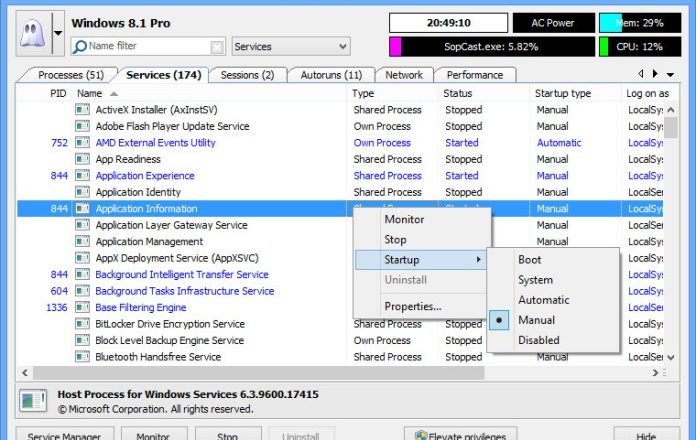This screenshot has height=440, width=696.
Task: Set startup type to Boot
Action: 553,260
